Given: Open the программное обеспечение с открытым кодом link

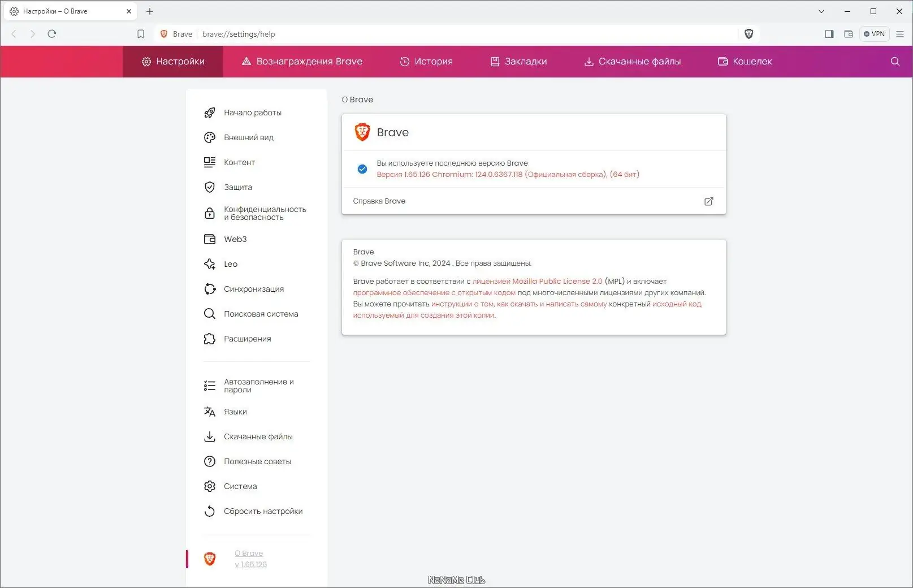Looking at the screenshot, I should (x=434, y=293).
